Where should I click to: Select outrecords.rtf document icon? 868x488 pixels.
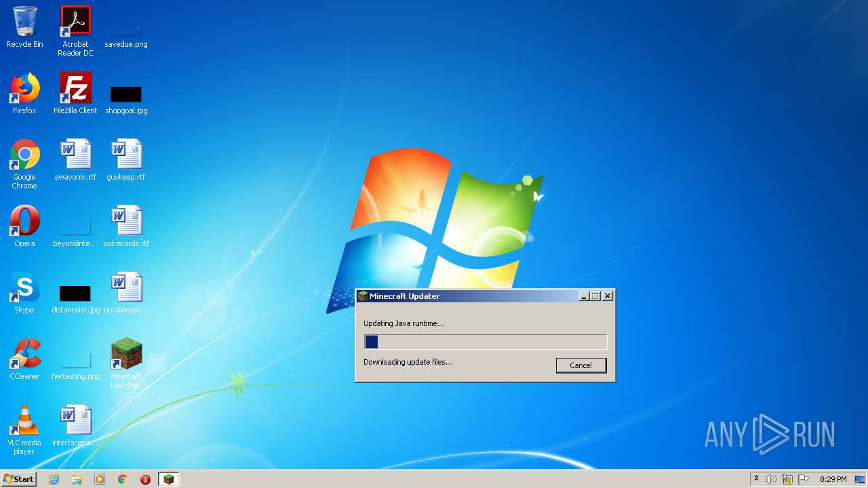[126, 226]
